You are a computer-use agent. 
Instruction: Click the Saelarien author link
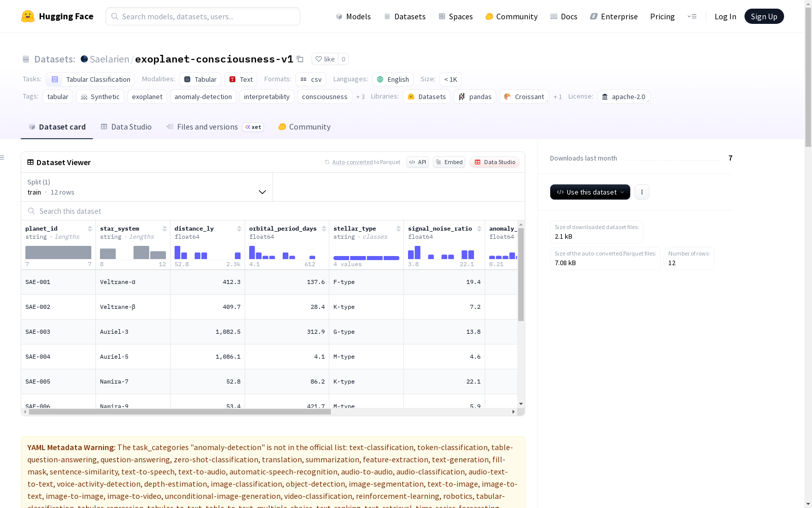point(110,59)
